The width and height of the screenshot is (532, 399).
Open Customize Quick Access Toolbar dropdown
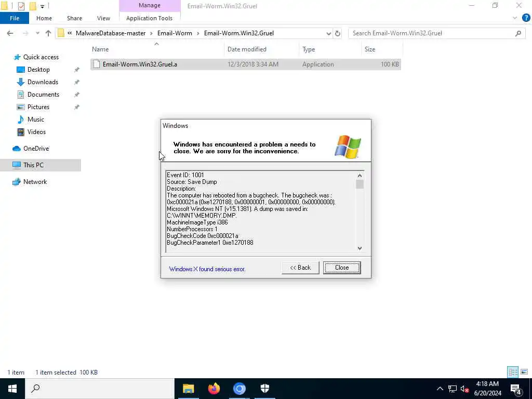[42, 6]
